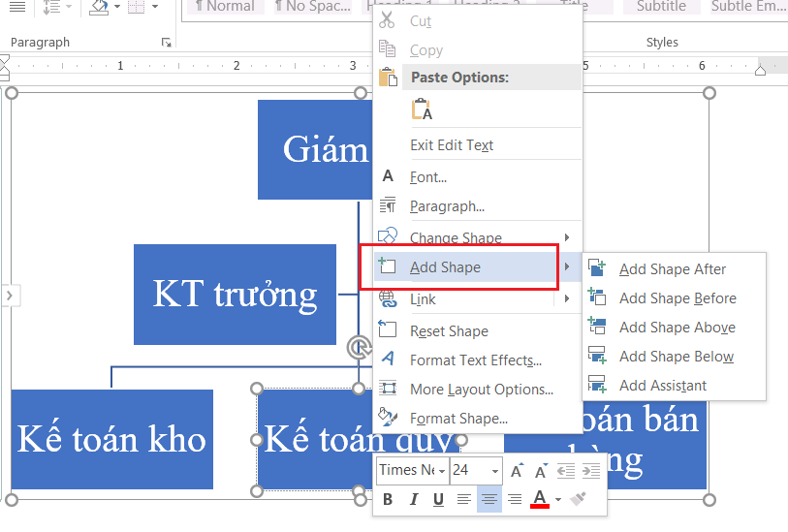Click the Format Painter brush icon
The width and height of the screenshot is (788, 532).
[x=578, y=499]
